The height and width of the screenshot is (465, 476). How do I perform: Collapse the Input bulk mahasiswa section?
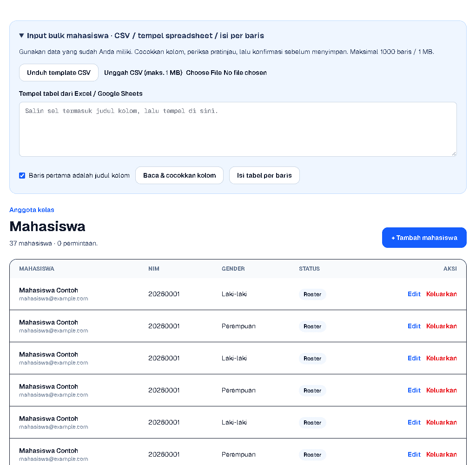pyautogui.click(x=141, y=35)
